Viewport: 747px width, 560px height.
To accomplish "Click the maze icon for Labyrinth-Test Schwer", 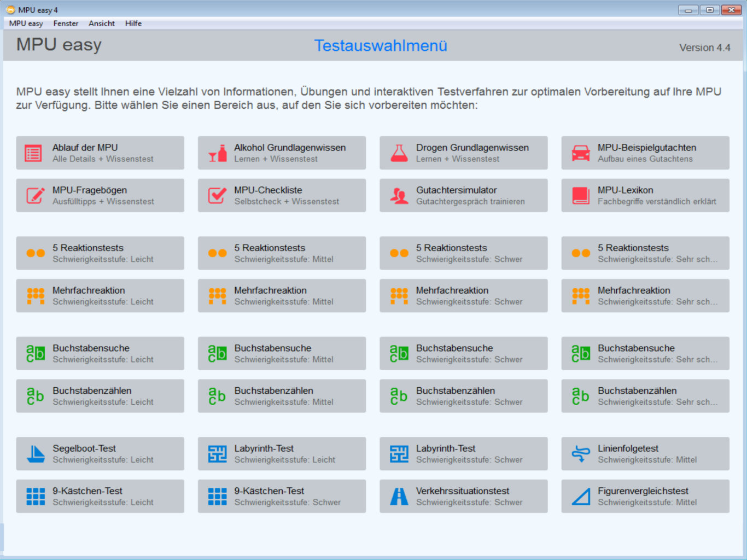I will (399, 454).
